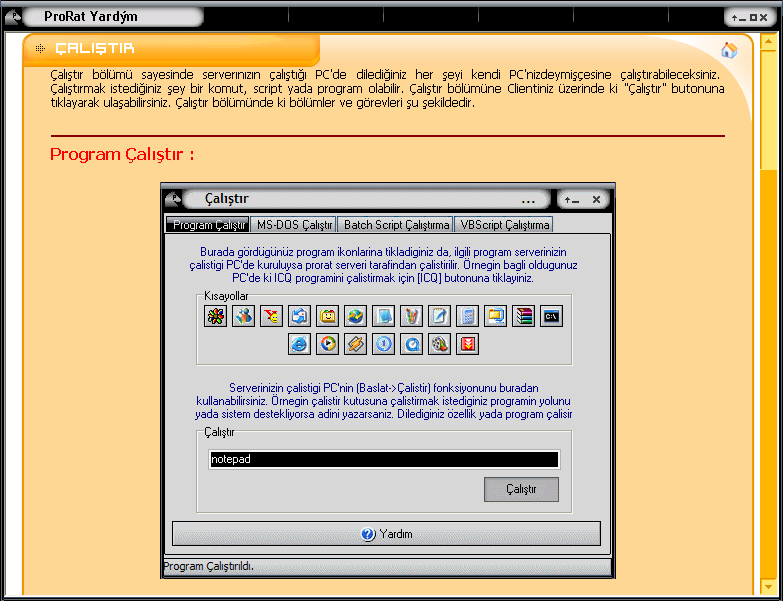Launch Internet Explorer from the shortcuts
Viewport: 783px width, 601px height.
pos(299,344)
